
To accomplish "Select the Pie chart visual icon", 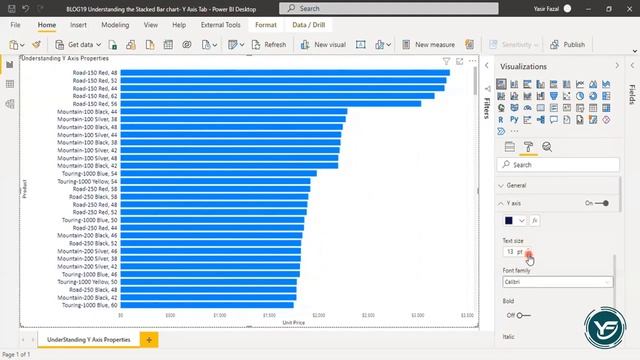I will pos(580,96).
